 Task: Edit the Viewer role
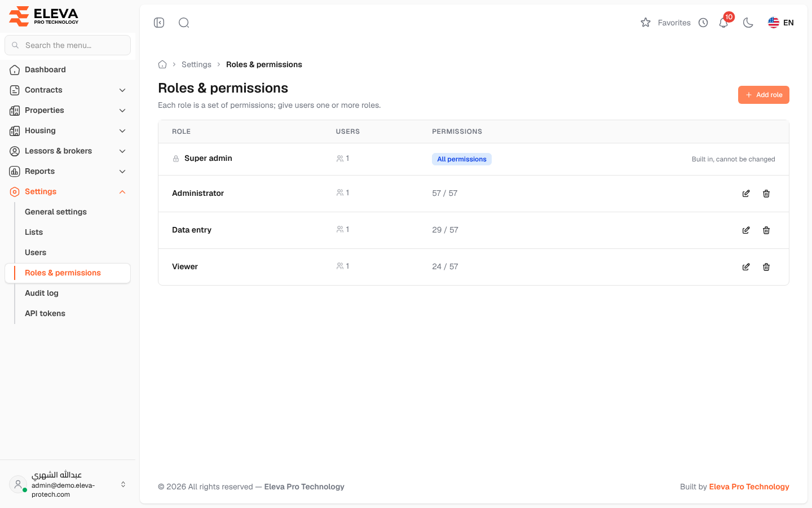(x=746, y=267)
